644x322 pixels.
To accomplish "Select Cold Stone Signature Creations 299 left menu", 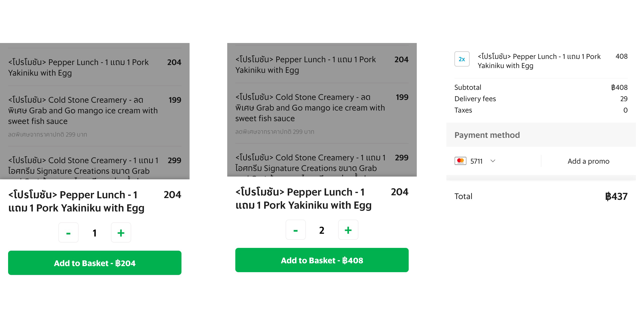I will tap(95, 163).
